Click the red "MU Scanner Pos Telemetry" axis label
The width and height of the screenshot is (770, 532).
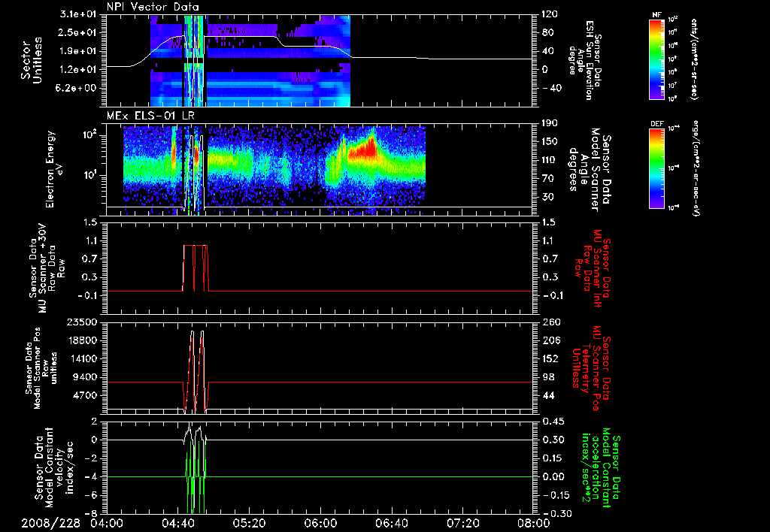(x=590, y=367)
